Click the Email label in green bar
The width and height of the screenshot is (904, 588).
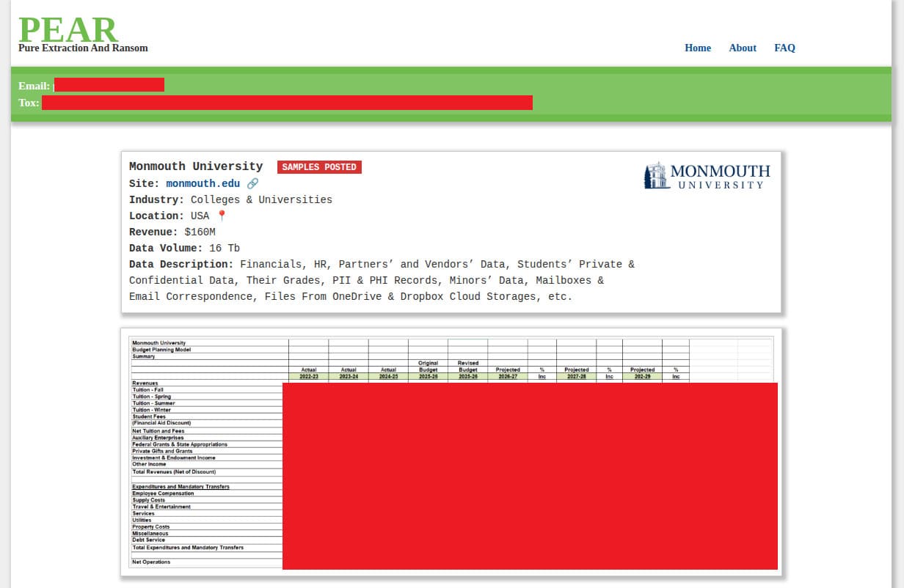[x=34, y=86]
